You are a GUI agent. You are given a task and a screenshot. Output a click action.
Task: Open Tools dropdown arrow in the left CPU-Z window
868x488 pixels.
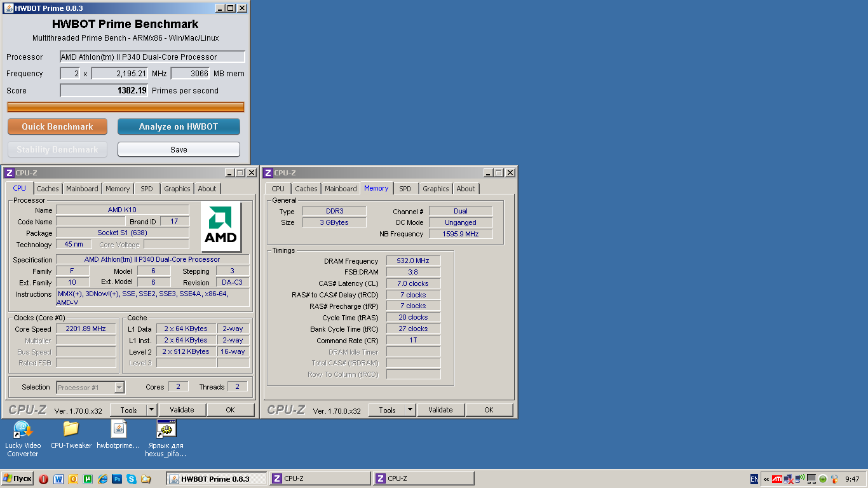click(151, 410)
